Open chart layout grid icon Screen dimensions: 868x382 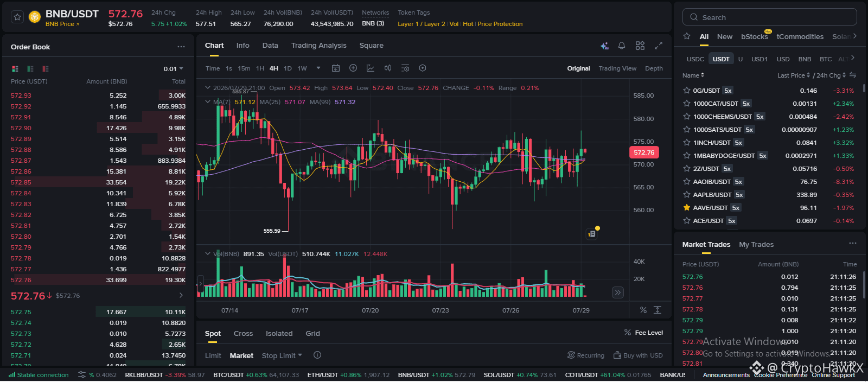640,46
